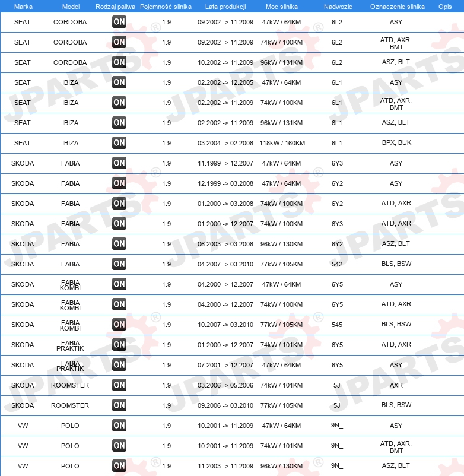Viewport: 464px width, 476px height.
Task: Click the ON icon for FABIA KOMBI body 545
Action: point(119,325)
